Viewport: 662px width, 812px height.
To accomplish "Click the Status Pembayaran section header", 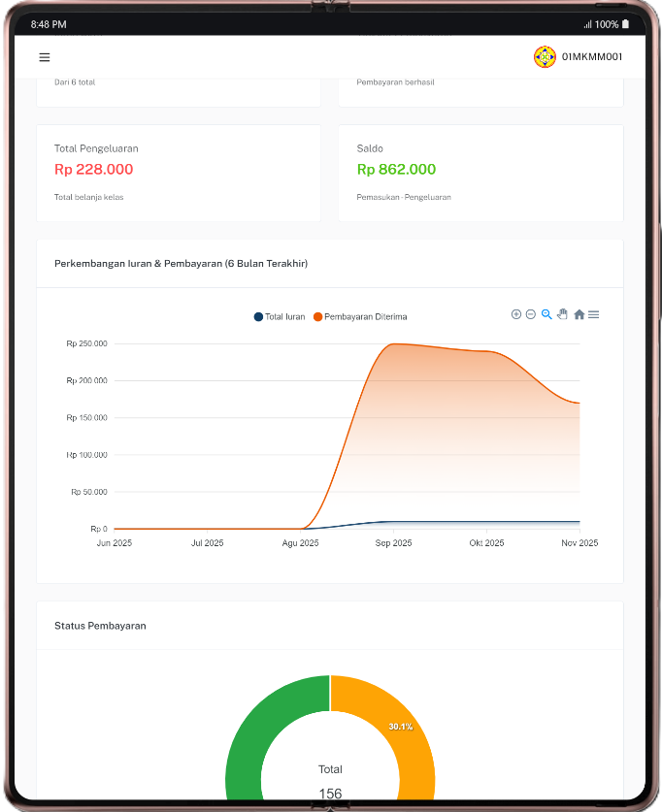I will click(x=100, y=626).
